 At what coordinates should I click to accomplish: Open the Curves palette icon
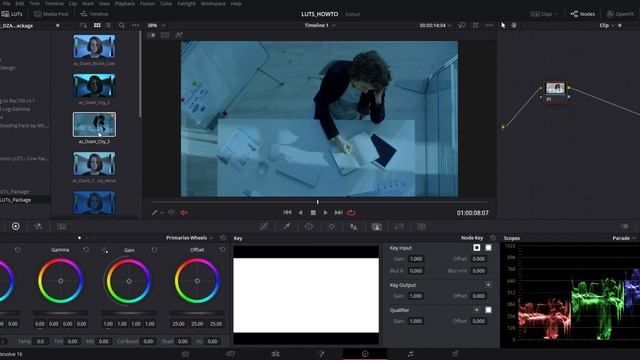pos(264,227)
